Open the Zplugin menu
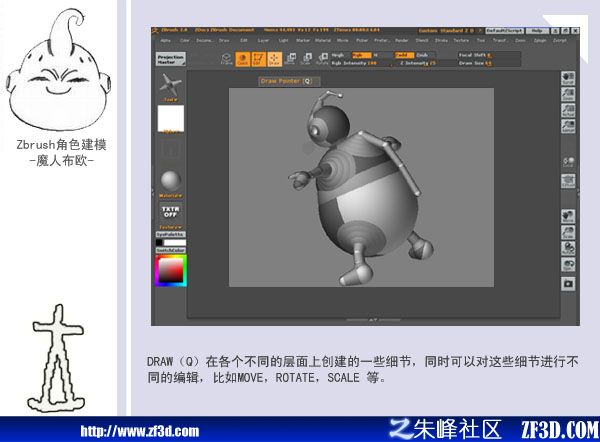The width and height of the screenshot is (600, 442). 540,41
